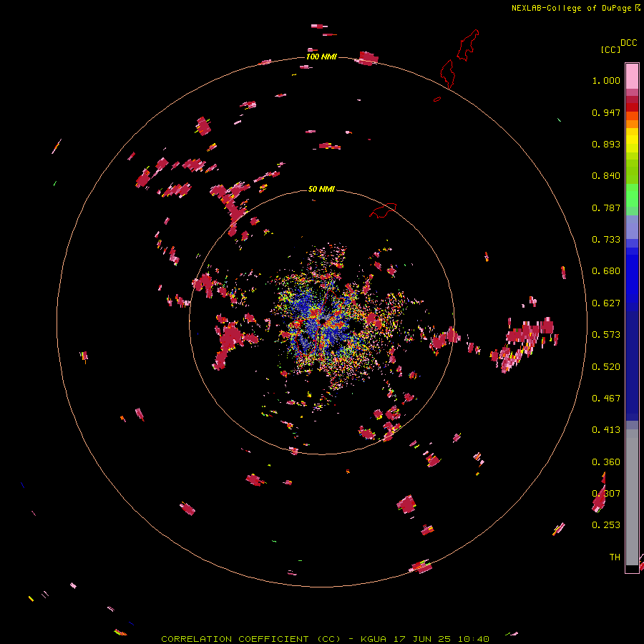Click the TH threshold label
This screenshot has height=644, width=644.
pyautogui.click(x=615, y=557)
